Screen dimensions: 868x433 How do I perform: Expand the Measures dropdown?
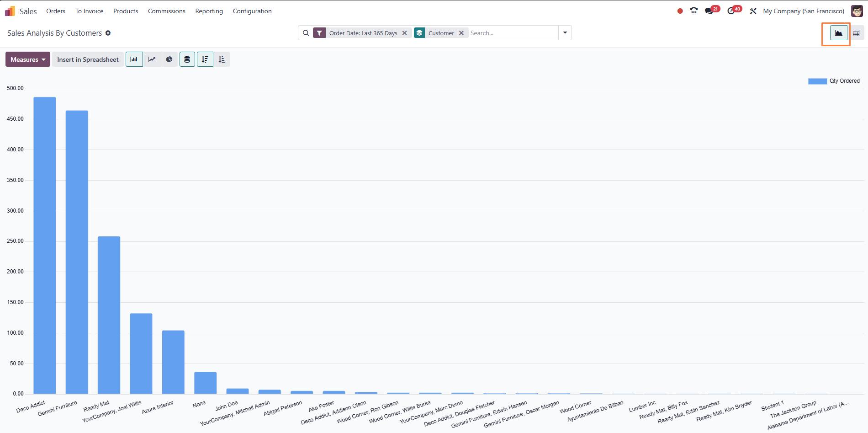click(x=28, y=59)
